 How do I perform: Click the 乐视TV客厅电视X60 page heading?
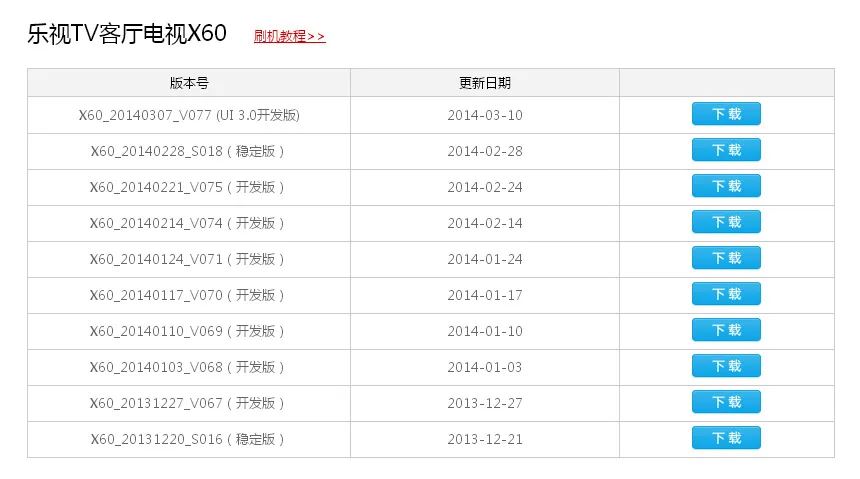point(127,33)
